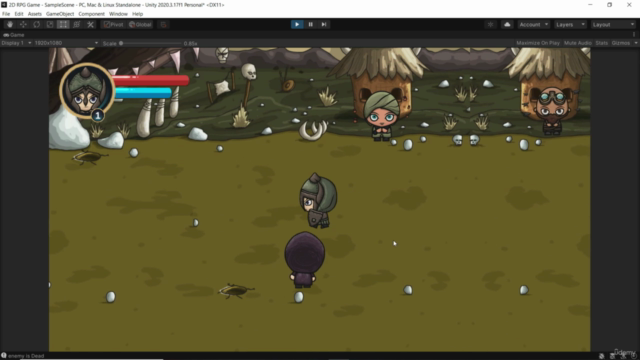Click the turban NPC by the hut
The height and width of the screenshot is (360, 640).
coord(381,116)
